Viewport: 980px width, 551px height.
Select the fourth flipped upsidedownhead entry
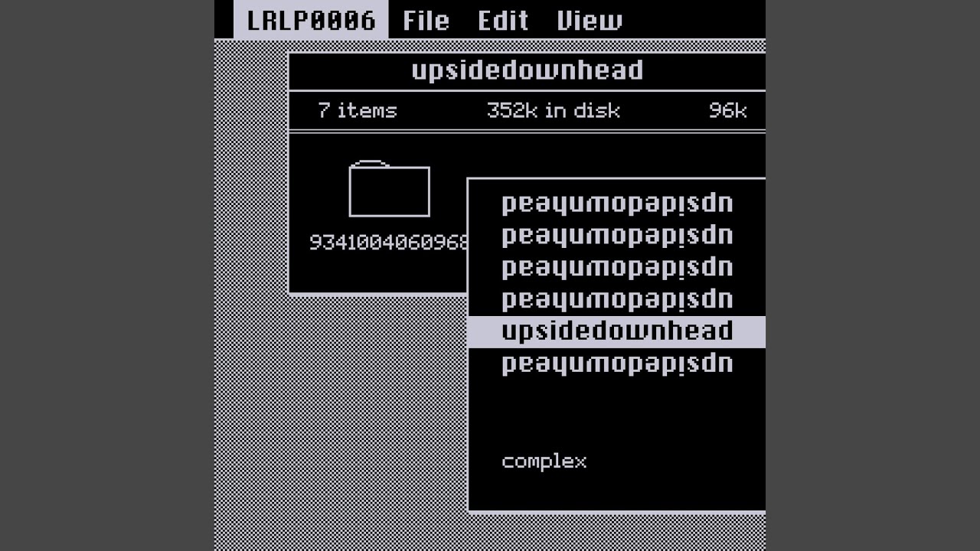[617, 300]
